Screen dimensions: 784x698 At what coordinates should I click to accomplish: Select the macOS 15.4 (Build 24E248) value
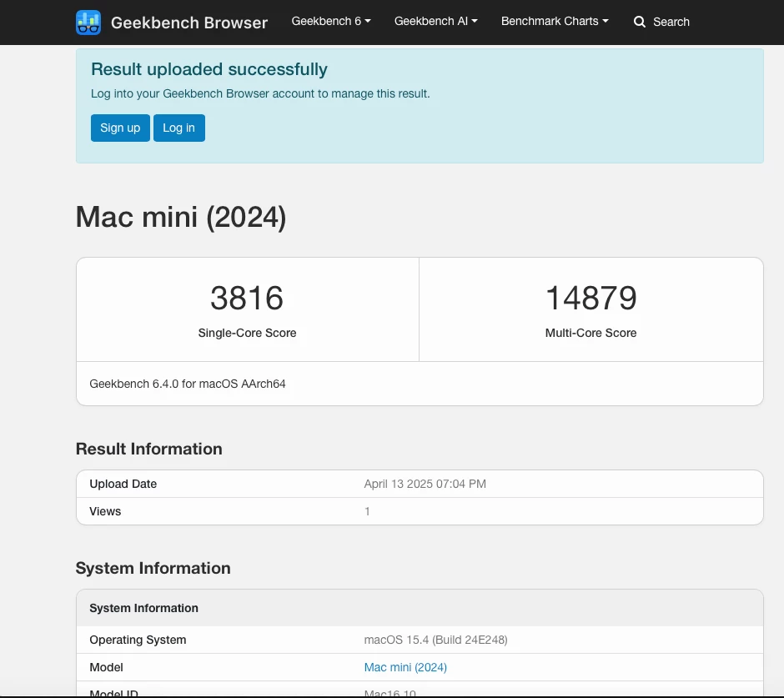click(x=435, y=640)
